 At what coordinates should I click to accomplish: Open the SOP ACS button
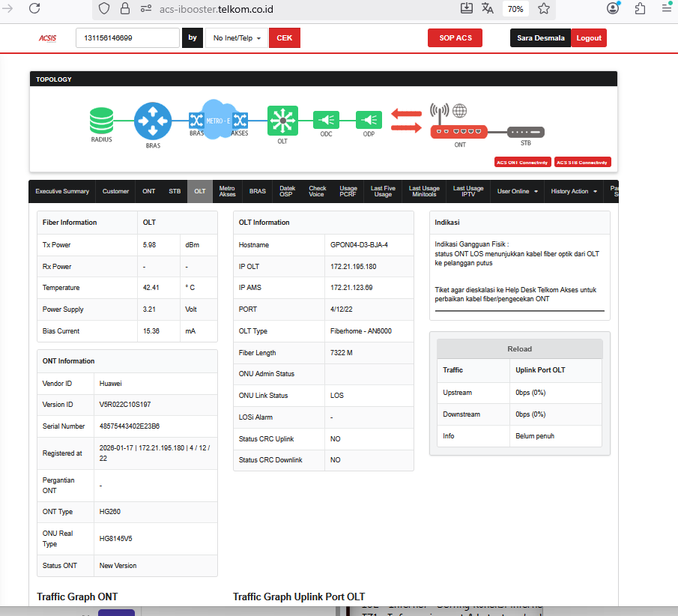pos(455,38)
